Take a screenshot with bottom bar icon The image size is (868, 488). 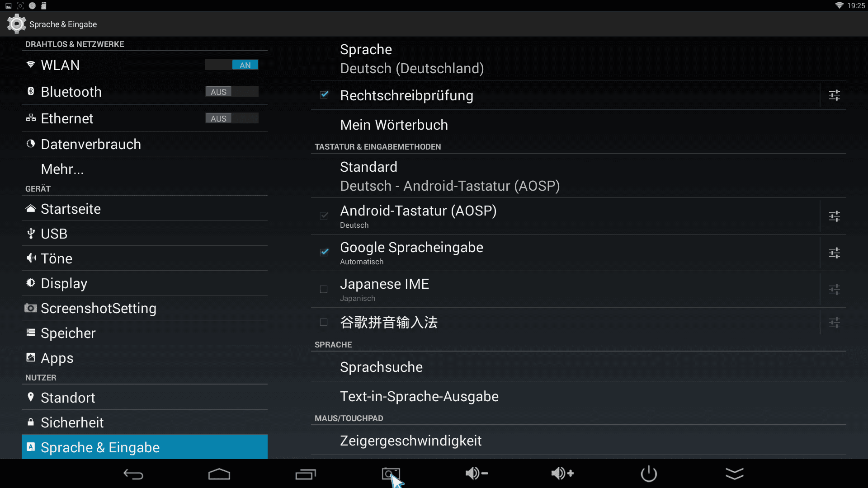(391, 474)
